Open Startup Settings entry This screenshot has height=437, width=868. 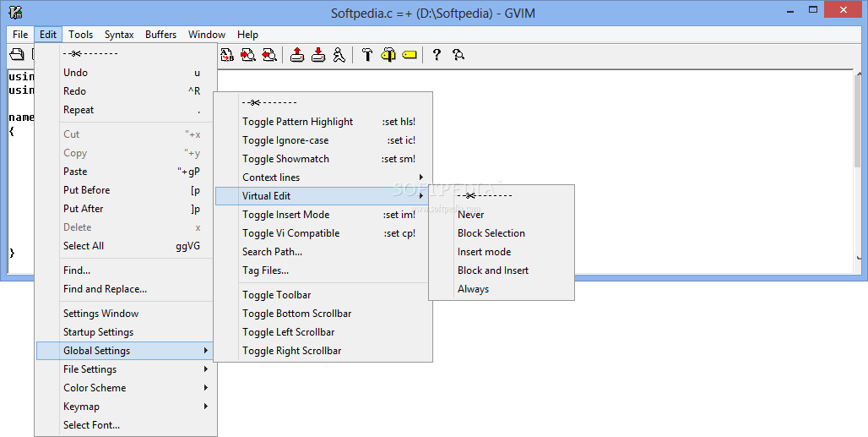click(126, 332)
